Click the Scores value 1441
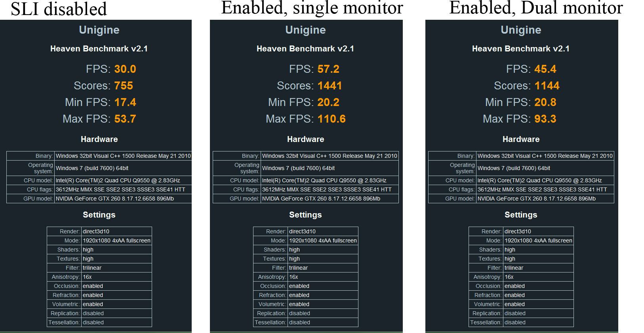The width and height of the screenshot is (644, 333). pos(330,85)
